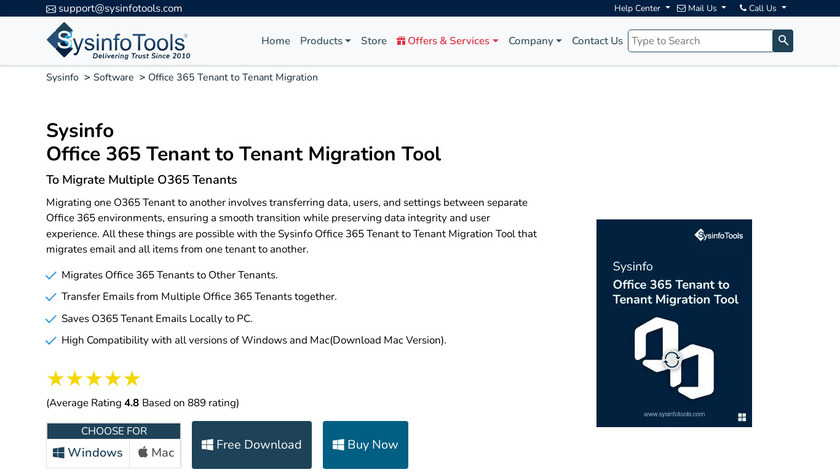Image resolution: width=840 pixels, height=472 pixels.
Task: Click the Windows logo on Free Download
Action: pos(207,445)
